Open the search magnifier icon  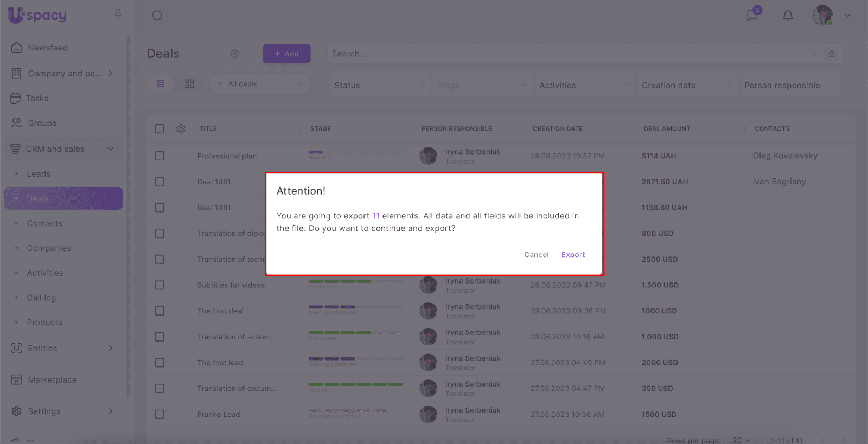(157, 16)
